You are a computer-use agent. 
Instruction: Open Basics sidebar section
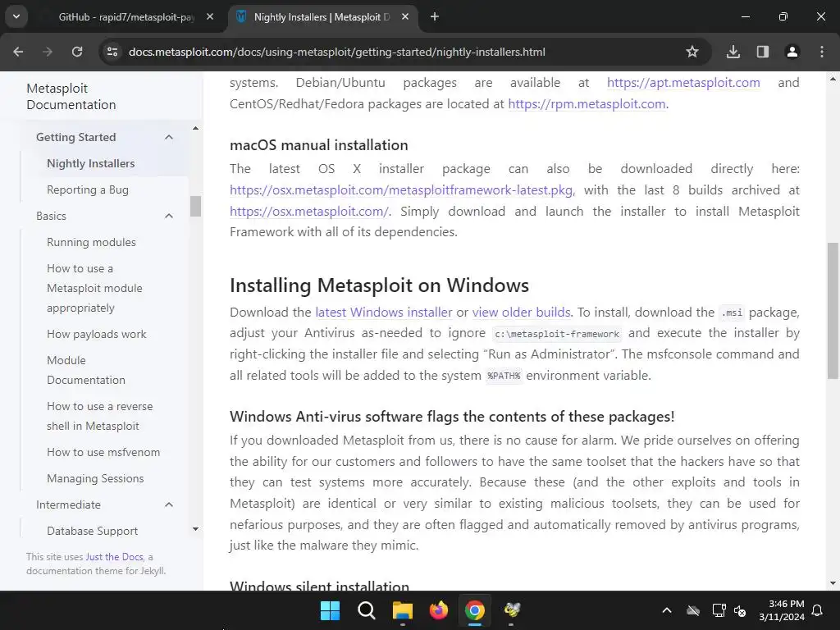(x=51, y=216)
